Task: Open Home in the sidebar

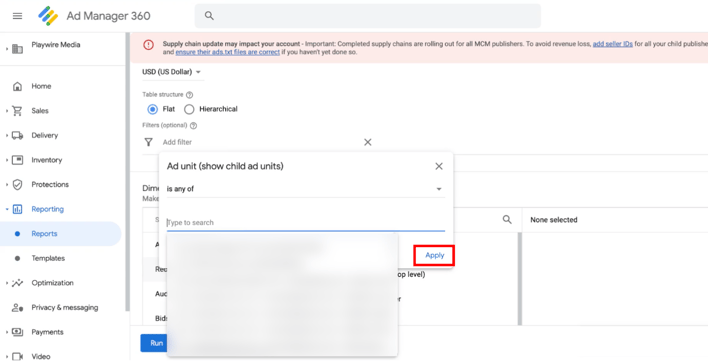Action: pyautogui.click(x=41, y=86)
